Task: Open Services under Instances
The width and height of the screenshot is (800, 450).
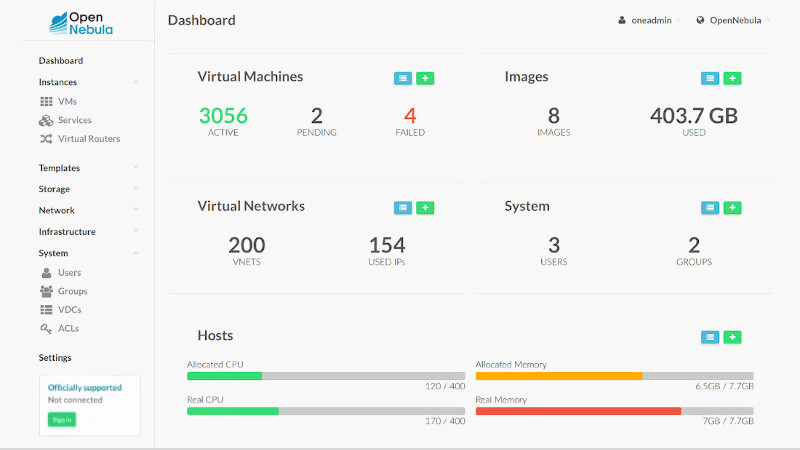Action: (x=74, y=120)
